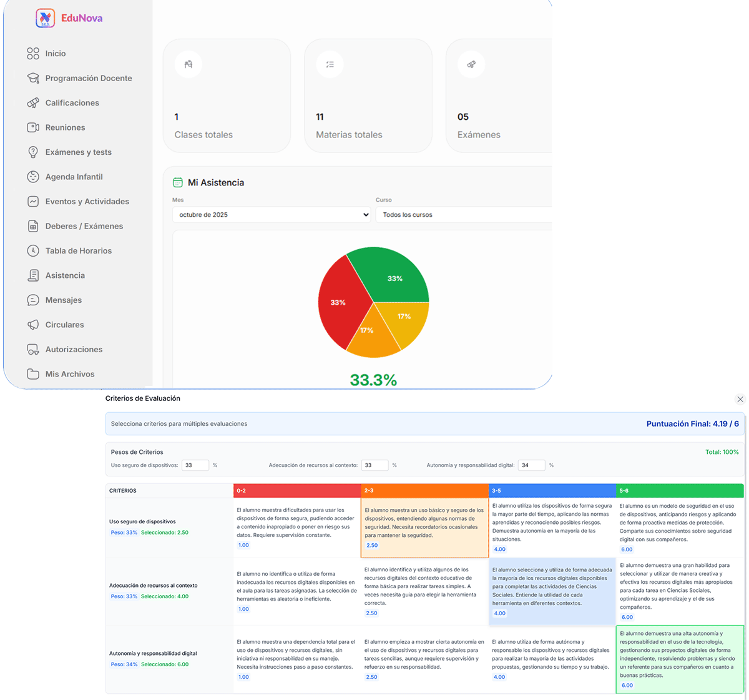Viewport: 749px width, 700px height.
Task: Choose the 4.00 level for Adecuación de recursos
Action: tap(552, 592)
